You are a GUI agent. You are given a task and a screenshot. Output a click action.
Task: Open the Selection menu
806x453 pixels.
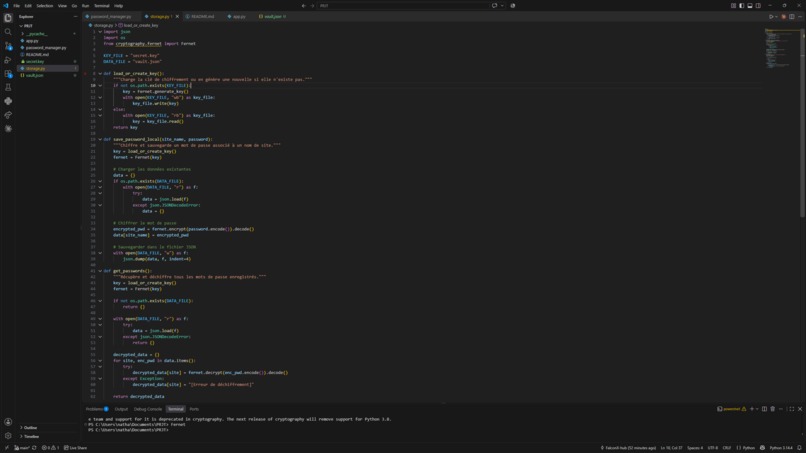click(44, 6)
